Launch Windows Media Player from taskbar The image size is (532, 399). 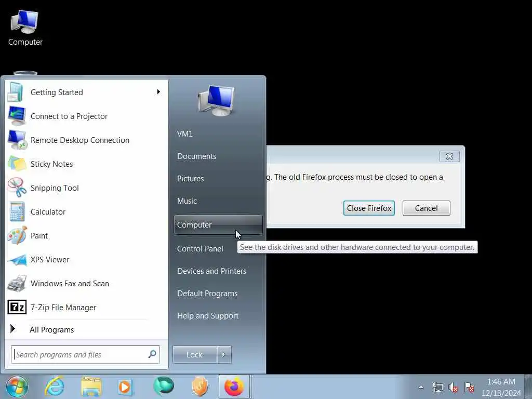point(125,387)
